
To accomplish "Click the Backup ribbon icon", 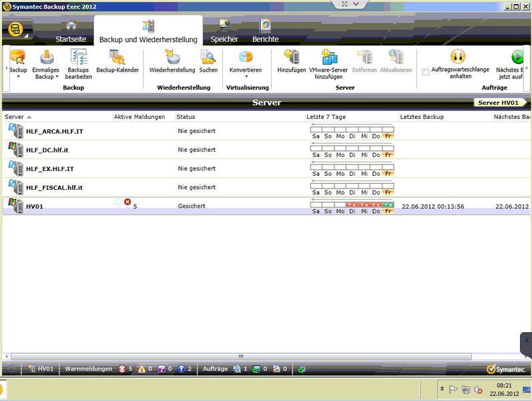I will click(18, 57).
